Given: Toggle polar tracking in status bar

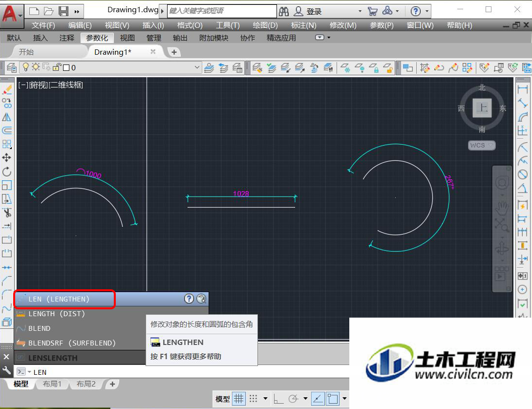Looking at the screenshot, I should [293, 399].
